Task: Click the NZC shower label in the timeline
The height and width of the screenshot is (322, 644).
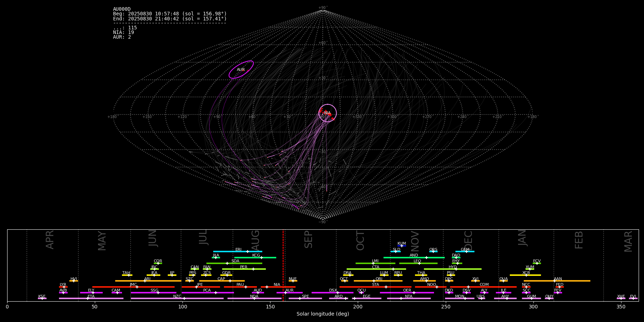Action: [x=177, y=297]
